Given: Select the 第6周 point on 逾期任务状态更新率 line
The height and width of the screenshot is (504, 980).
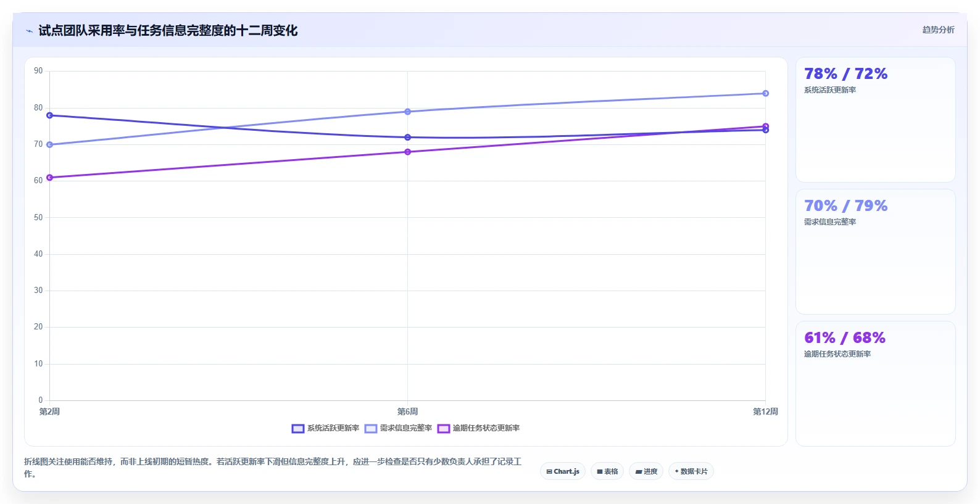Looking at the screenshot, I should (x=407, y=152).
